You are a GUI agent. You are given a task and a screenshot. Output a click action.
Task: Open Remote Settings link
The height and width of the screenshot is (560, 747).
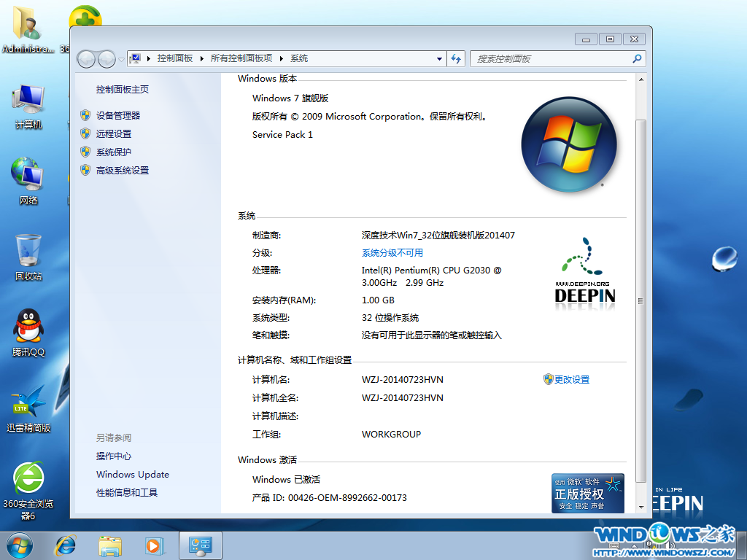tap(113, 133)
